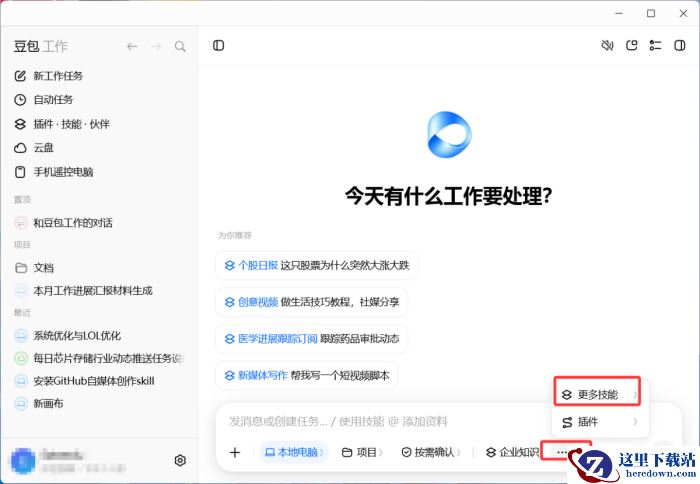Open 本月工作进展汇报材料生成
This screenshot has height=484, width=700.
pyautogui.click(x=83, y=291)
